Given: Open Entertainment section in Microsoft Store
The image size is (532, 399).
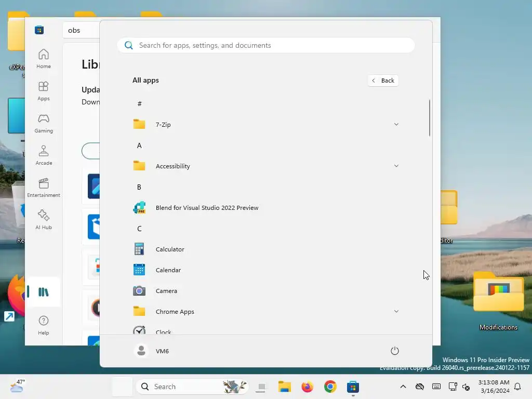Looking at the screenshot, I should click(44, 188).
